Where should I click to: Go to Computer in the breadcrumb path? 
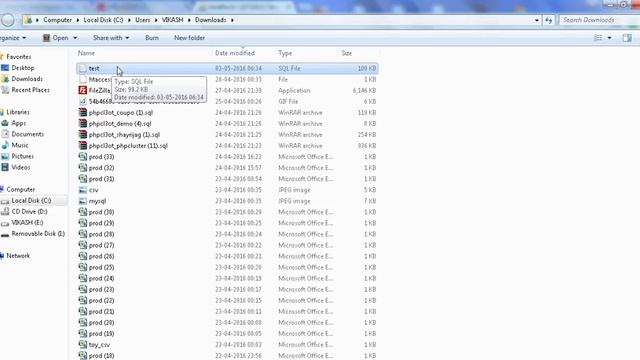pyautogui.click(x=58, y=20)
